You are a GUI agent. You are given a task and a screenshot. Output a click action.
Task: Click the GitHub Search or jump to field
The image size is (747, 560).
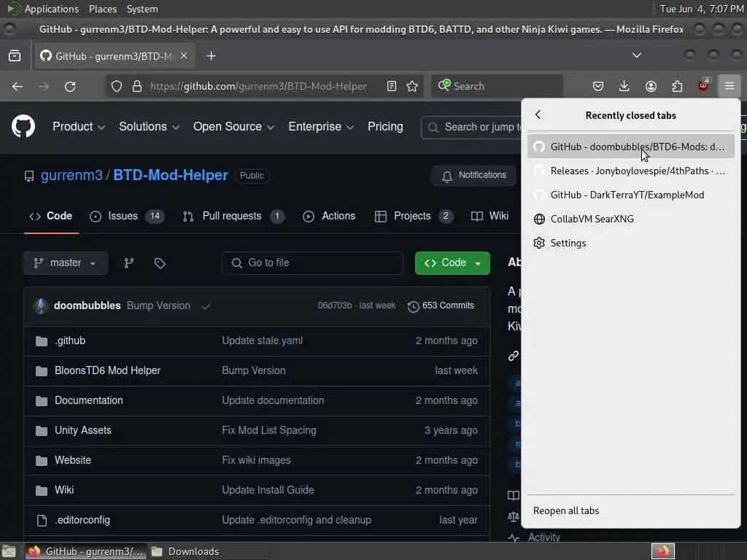(472, 127)
